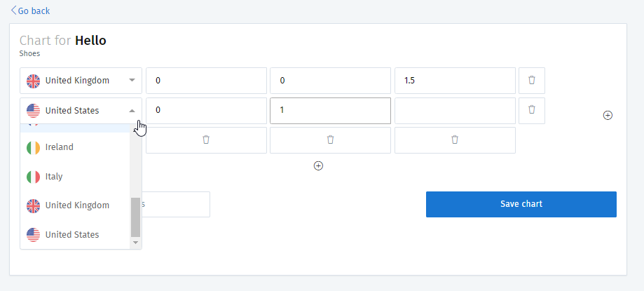
Task: Delete the United Kingdom row via trash icon
Action: pos(532,81)
